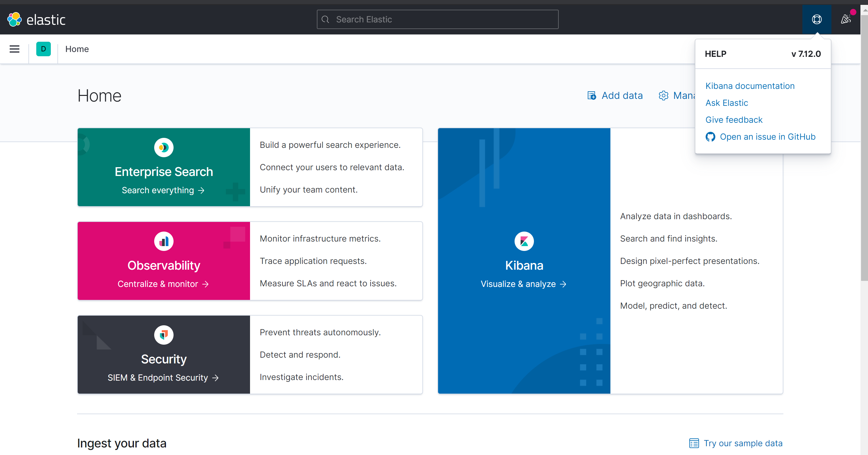Click the Manage gear icon
Screen dimensions: 868x455
pyautogui.click(x=663, y=96)
